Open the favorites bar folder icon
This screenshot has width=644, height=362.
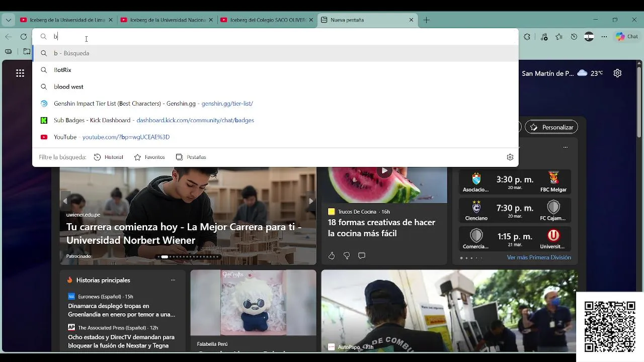coord(27,52)
